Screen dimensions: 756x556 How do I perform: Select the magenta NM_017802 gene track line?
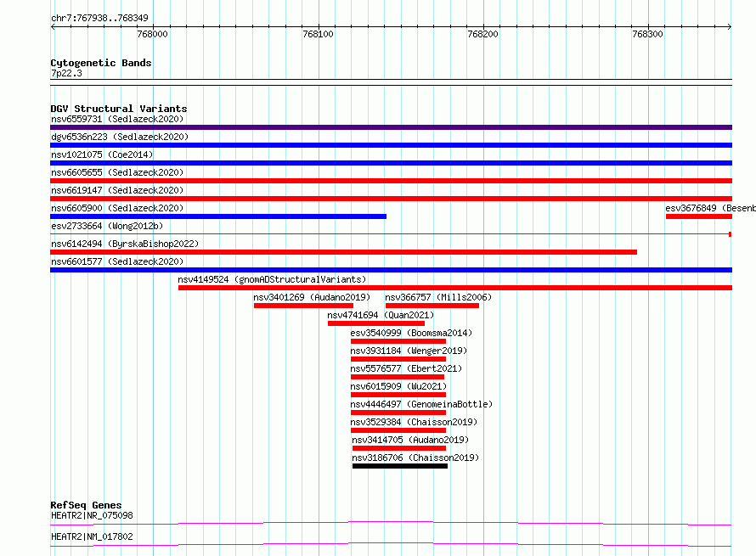[391, 544]
